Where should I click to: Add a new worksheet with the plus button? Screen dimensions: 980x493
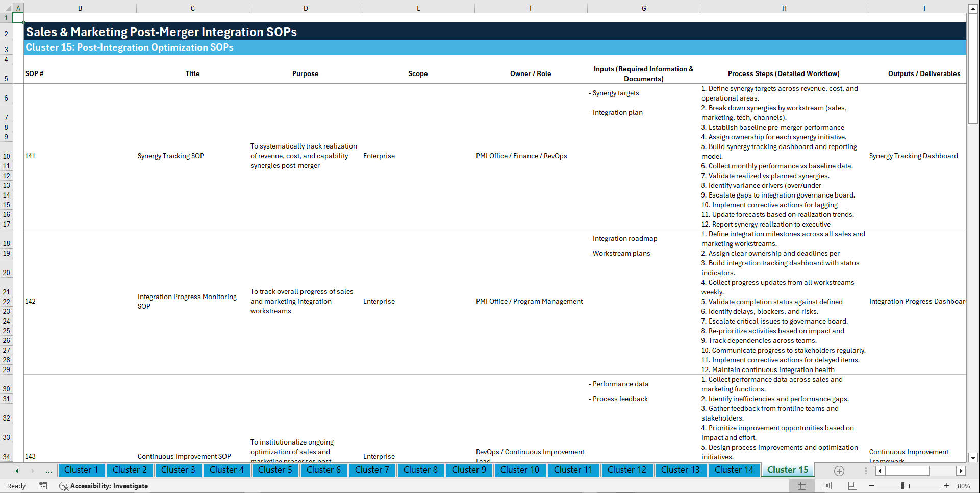(838, 471)
